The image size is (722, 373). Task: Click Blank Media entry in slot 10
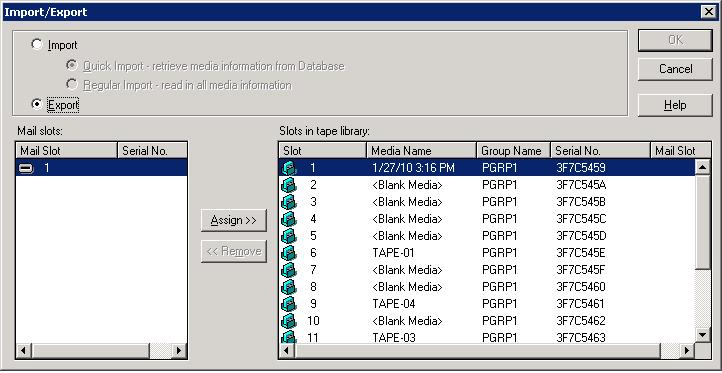[x=407, y=321]
